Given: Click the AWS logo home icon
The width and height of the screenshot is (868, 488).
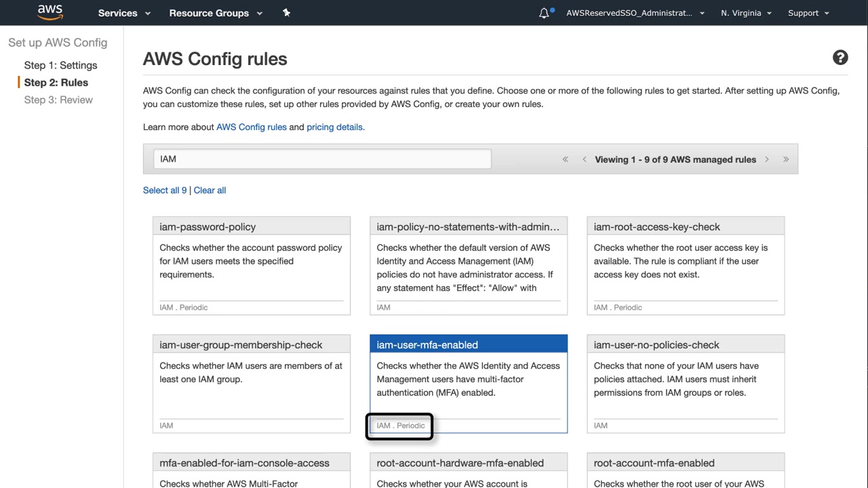Looking at the screenshot, I should (x=50, y=12).
